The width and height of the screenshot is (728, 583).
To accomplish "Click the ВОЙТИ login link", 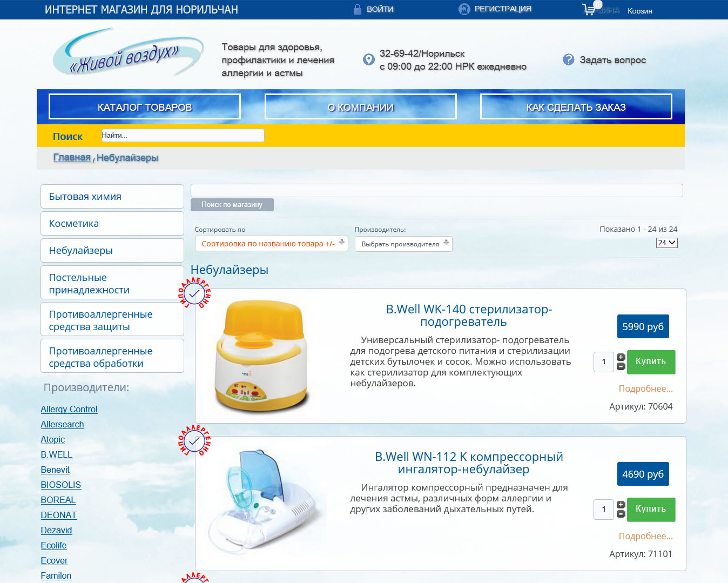I will [x=380, y=9].
